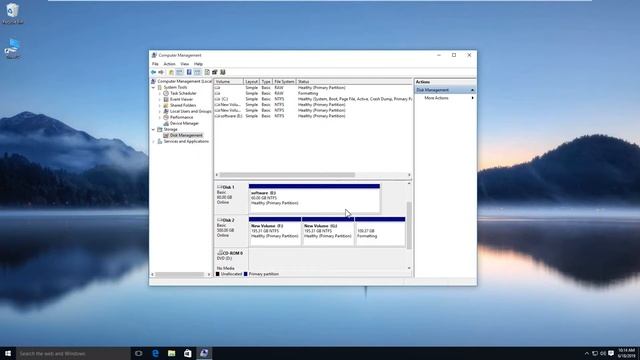This screenshot has width=640, height=360.
Task: Select the Formatting row in volume list
Action: (313, 93)
